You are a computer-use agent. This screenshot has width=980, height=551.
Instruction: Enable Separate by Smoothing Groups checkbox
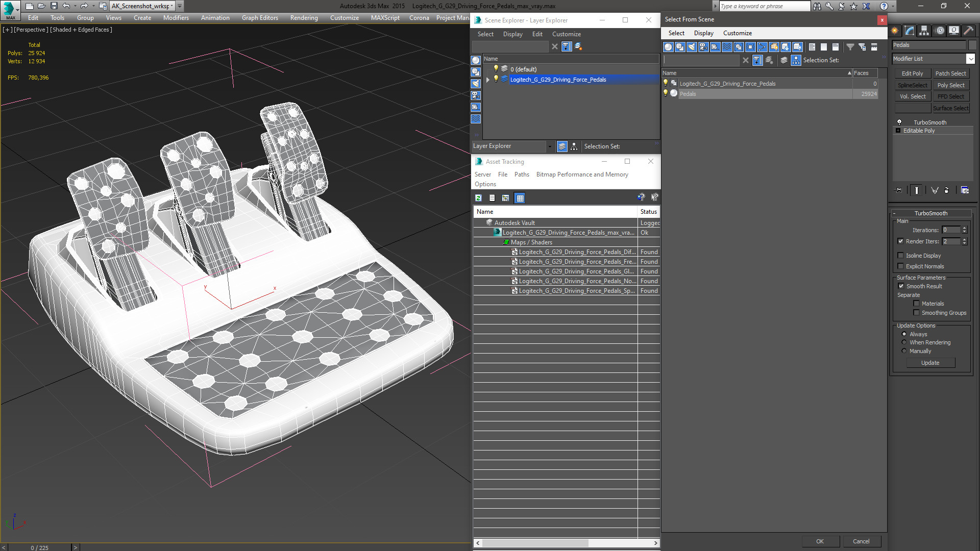(x=916, y=313)
